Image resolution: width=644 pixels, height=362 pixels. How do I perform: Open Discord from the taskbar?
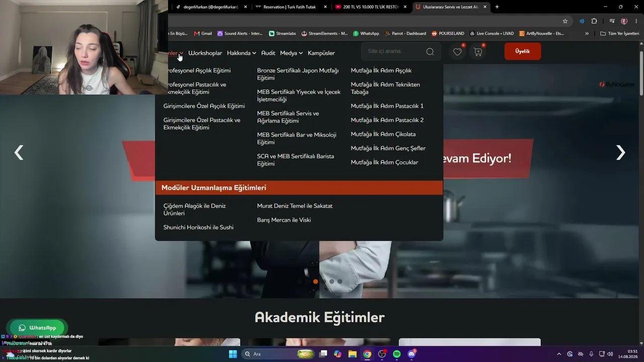412,354
